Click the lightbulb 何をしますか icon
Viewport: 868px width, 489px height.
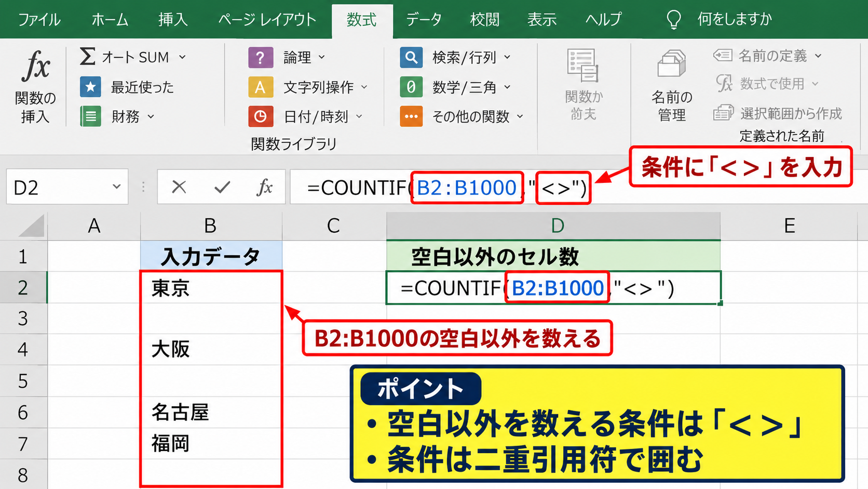[673, 20]
